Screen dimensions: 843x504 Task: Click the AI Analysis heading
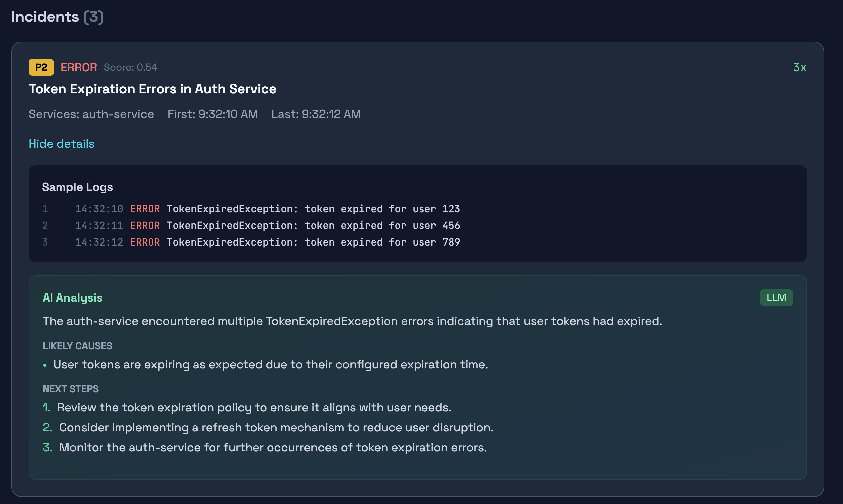(x=72, y=298)
